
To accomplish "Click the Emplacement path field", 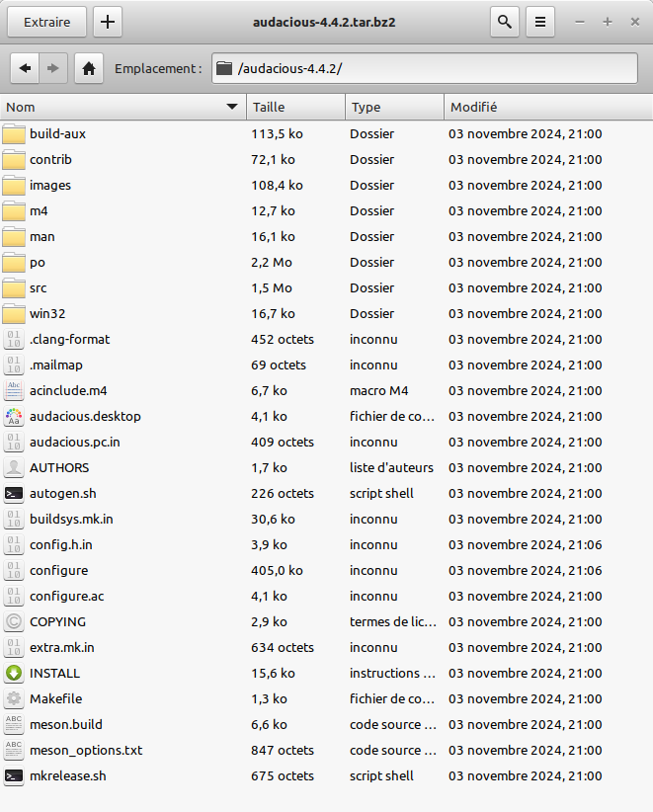I will pyautogui.click(x=424, y=68).
